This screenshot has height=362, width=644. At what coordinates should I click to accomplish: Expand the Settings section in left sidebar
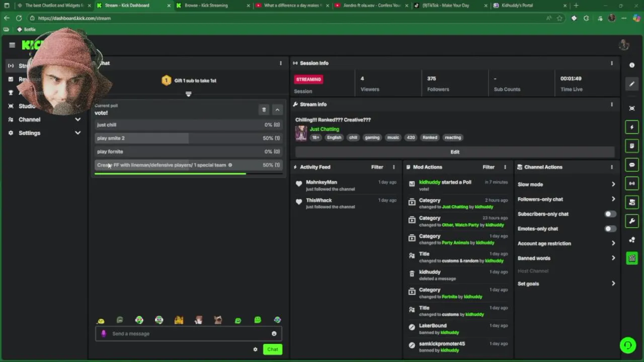(x=77, y=133)
